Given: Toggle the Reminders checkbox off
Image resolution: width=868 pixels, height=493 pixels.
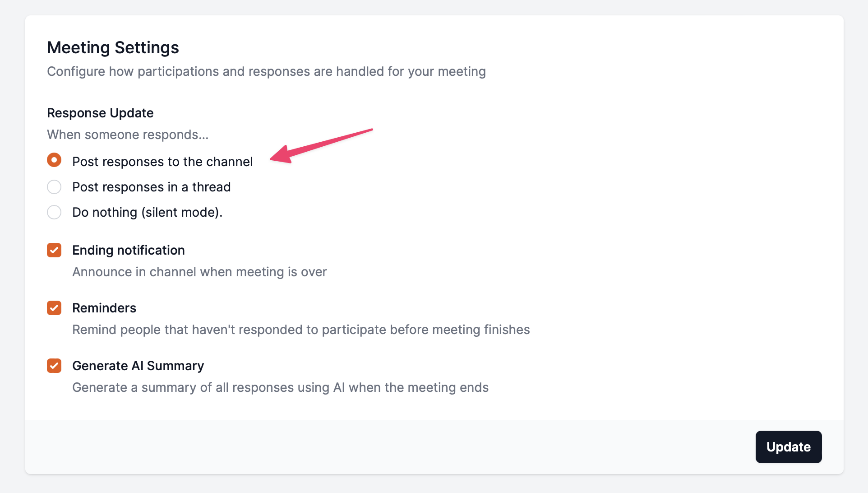Looking at the screenshot, I should click(x=54, y=308).
